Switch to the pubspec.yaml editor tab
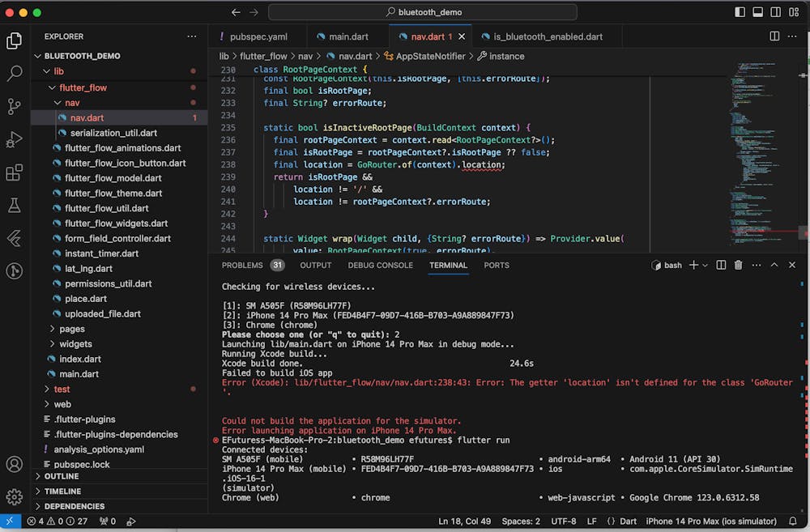The height and width of the screenshot is (532, 810). coord(258,36)
